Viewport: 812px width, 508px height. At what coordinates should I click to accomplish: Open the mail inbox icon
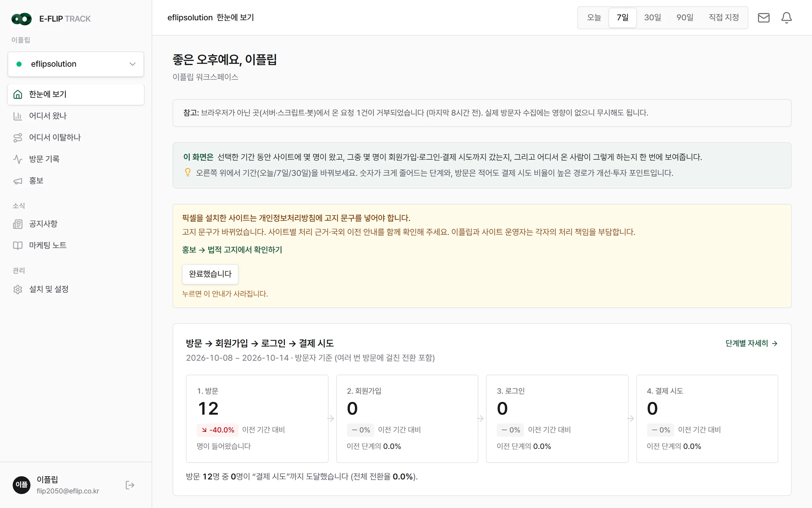[x=764, y=18]
